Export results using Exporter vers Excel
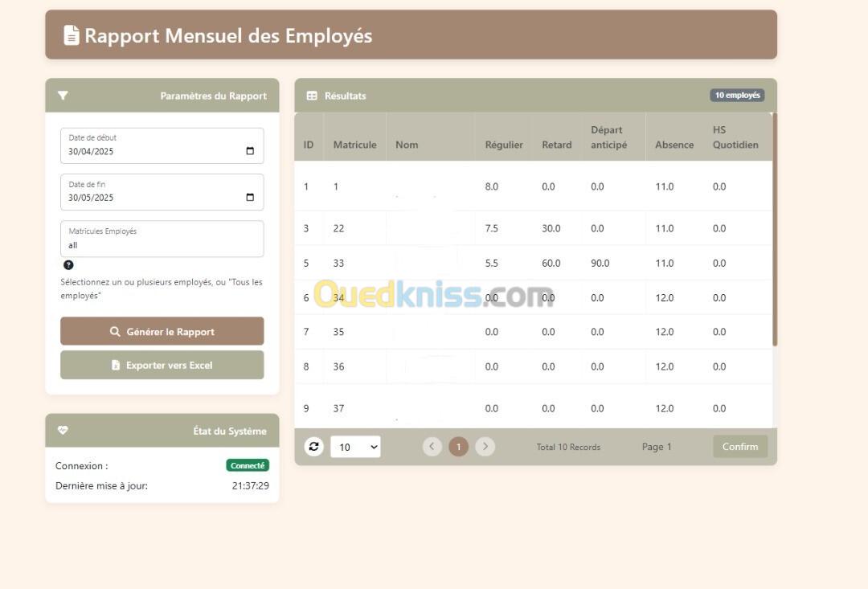 162,365
